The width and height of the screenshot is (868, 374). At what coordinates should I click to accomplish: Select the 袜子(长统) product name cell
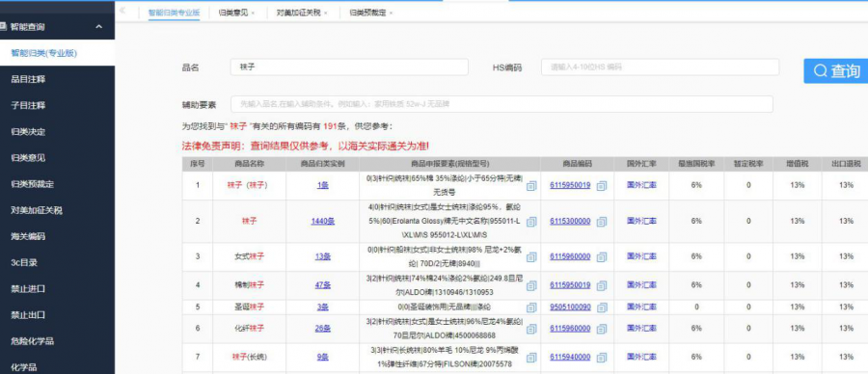[249, 357]
